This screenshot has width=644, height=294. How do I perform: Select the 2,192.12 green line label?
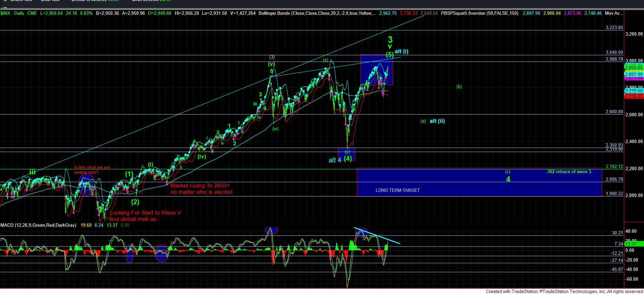point(614,167)
